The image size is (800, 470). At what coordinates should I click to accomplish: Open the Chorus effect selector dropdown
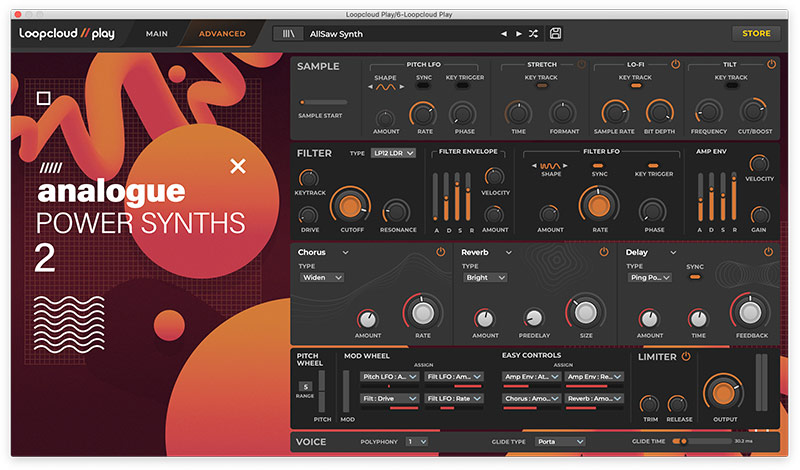(x=323, y=252)
